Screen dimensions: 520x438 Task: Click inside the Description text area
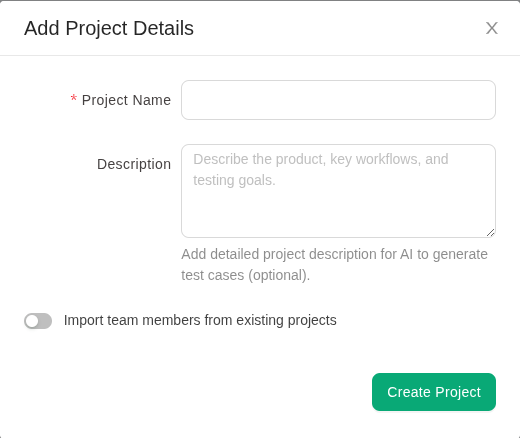point(338,191)
